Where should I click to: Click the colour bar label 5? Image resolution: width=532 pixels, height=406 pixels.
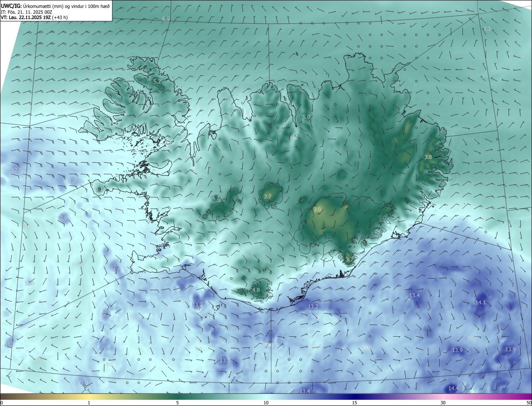[177, 403]
